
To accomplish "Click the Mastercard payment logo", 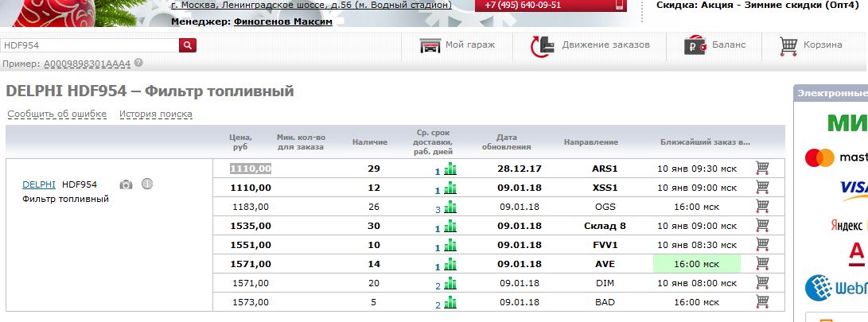I will tap(836, 157).
